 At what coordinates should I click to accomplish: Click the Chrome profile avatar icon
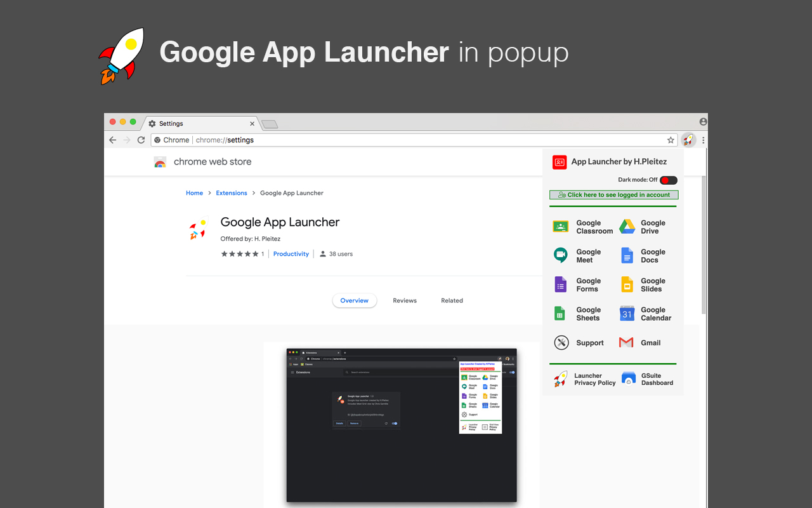click(703, 121)
